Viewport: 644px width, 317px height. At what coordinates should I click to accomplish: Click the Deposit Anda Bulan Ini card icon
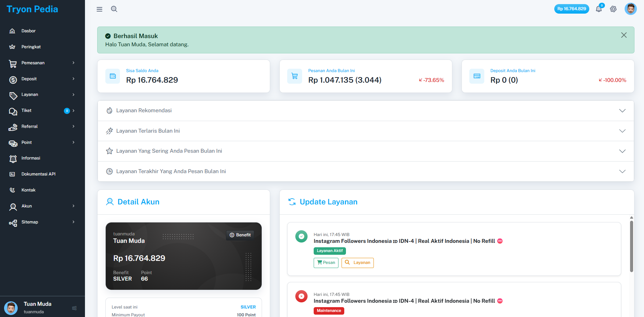pos(477,76)
